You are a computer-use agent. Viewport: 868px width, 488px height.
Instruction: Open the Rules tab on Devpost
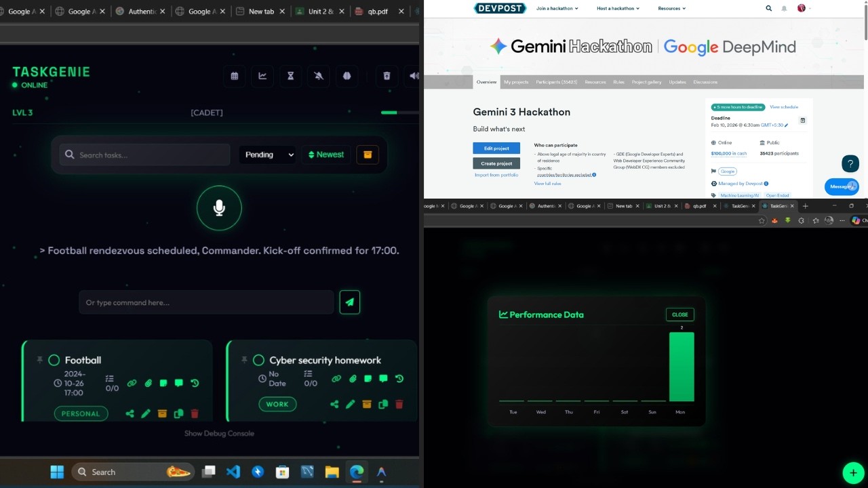[618, 82]
